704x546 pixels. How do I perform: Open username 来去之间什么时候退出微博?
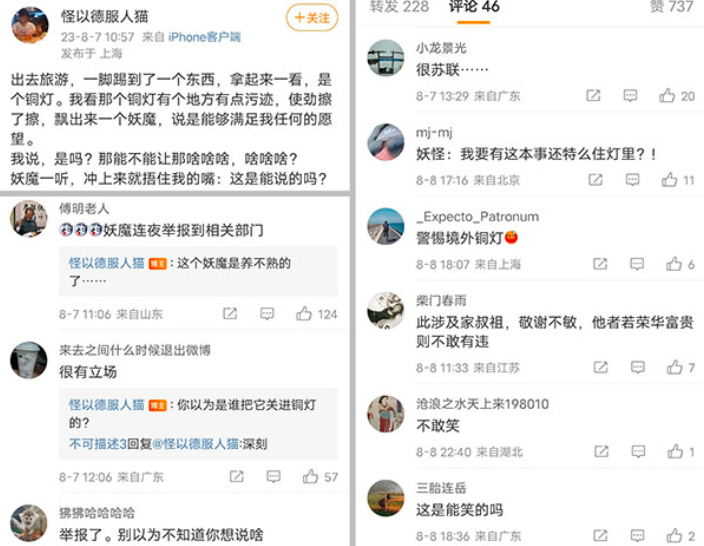[135, 350]
